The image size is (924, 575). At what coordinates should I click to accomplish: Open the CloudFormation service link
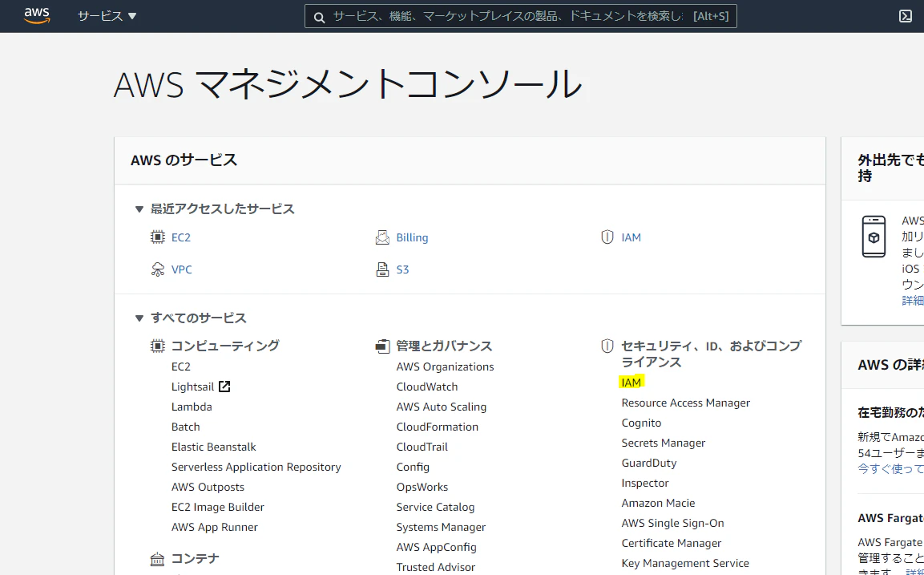click(438, 427)
